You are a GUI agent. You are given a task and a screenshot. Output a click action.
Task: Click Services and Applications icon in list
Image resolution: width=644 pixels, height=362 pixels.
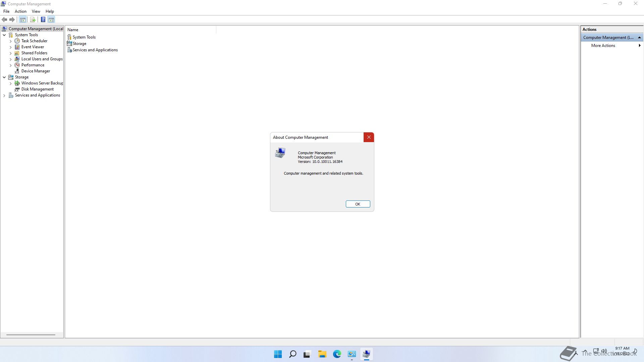click(x=69, y=50)
